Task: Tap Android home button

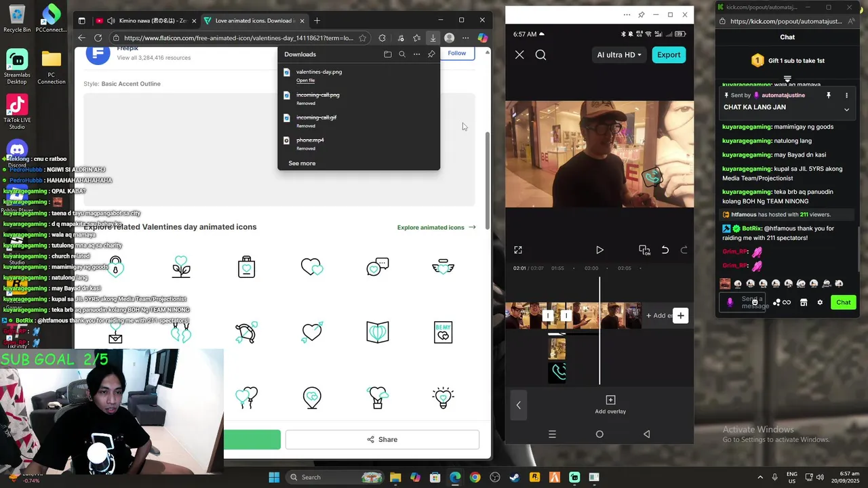Action: [599, 434]
